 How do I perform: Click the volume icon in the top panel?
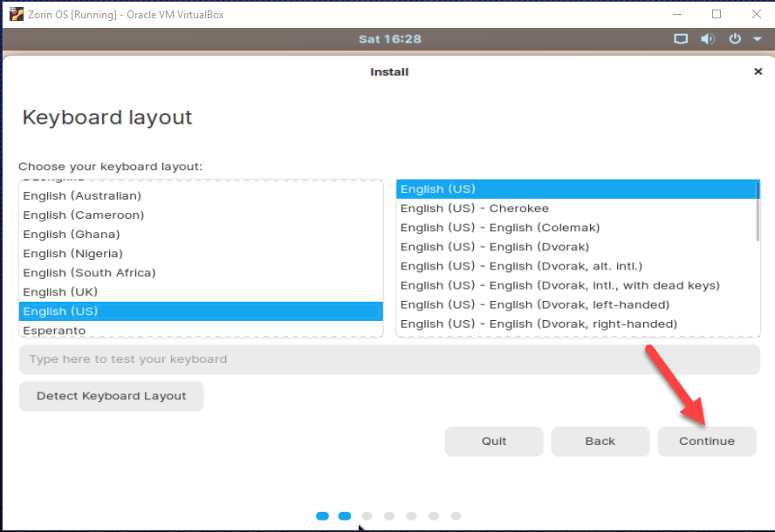coord(708,38)
